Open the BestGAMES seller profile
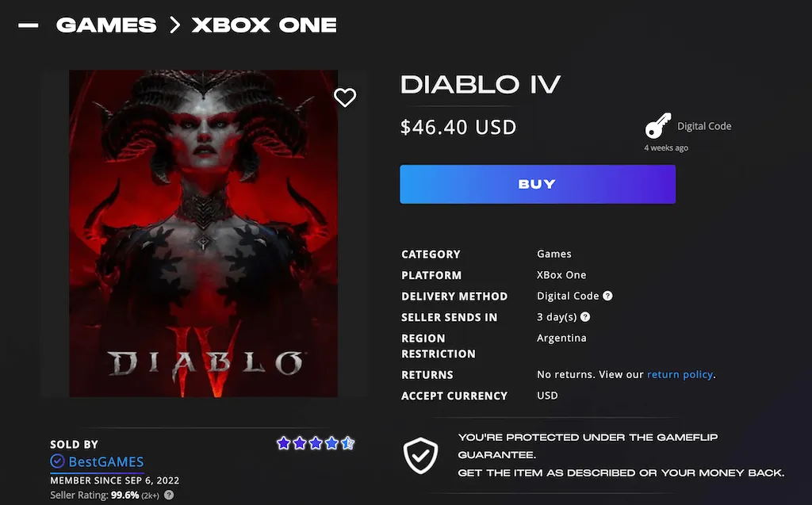812x505 pixels. tap(106, 461)
